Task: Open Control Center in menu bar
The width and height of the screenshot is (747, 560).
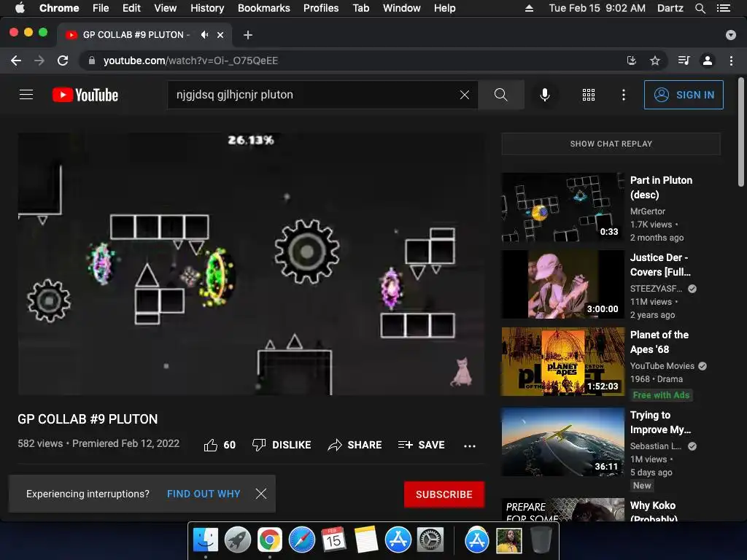Action: pos(724,8)
